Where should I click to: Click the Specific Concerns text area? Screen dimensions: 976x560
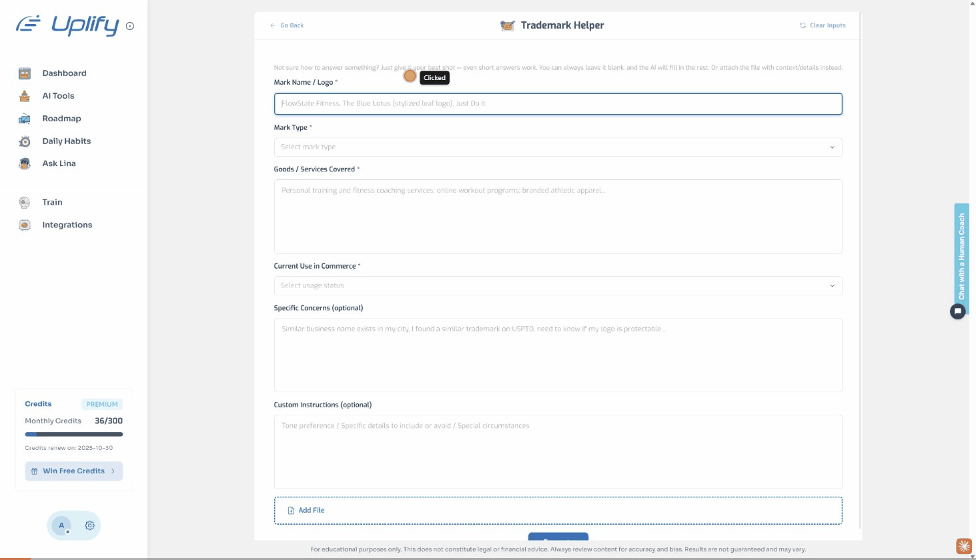click(557, 355)
